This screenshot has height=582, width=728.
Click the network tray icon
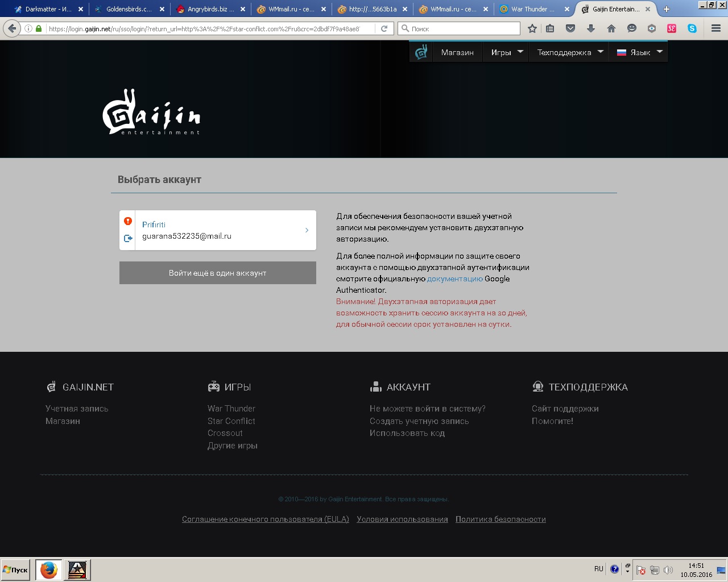[x=655, y=570]
